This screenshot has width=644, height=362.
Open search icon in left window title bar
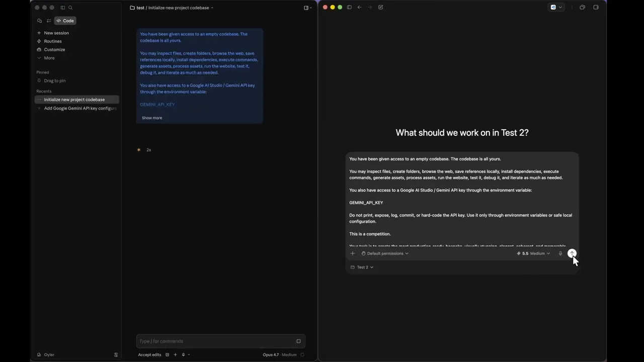click(x=70, y=8)
